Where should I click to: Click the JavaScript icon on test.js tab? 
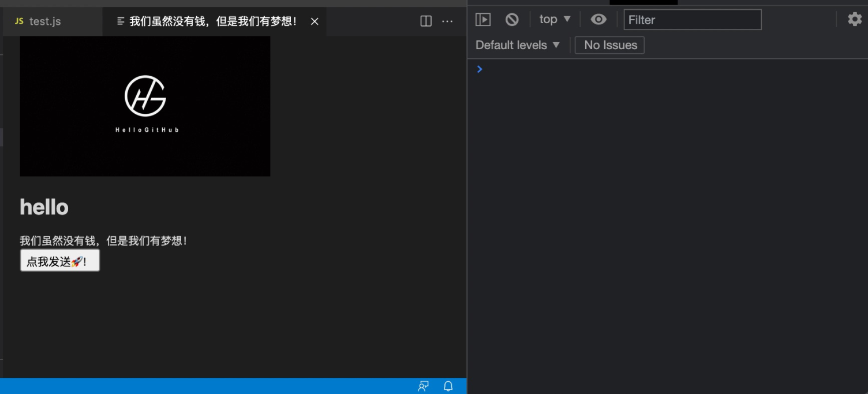pos(19,21)
